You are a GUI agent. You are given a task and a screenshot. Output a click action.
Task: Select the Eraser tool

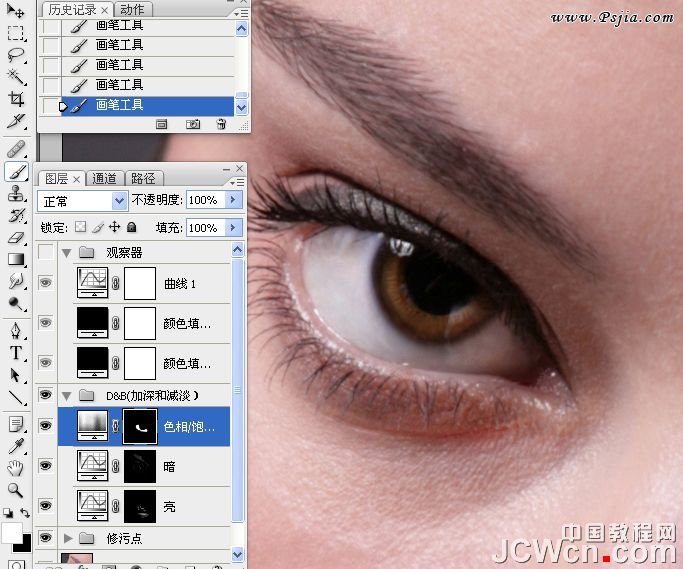tap(16, 237)
